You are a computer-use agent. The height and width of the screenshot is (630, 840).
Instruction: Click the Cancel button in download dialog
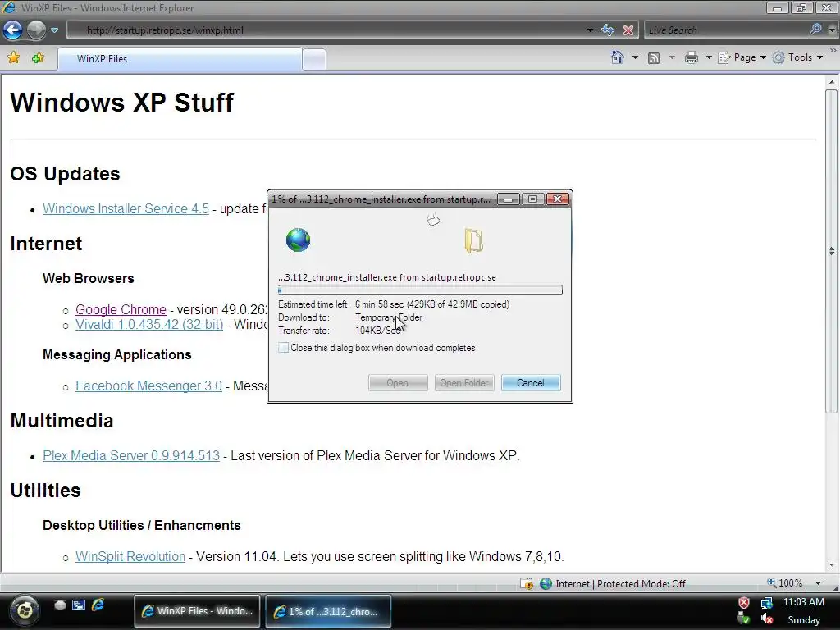tap(531, 382)
